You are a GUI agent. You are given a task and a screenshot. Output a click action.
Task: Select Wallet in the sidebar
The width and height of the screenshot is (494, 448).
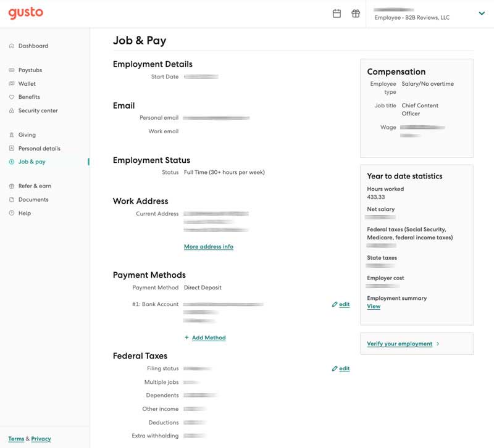27,84
